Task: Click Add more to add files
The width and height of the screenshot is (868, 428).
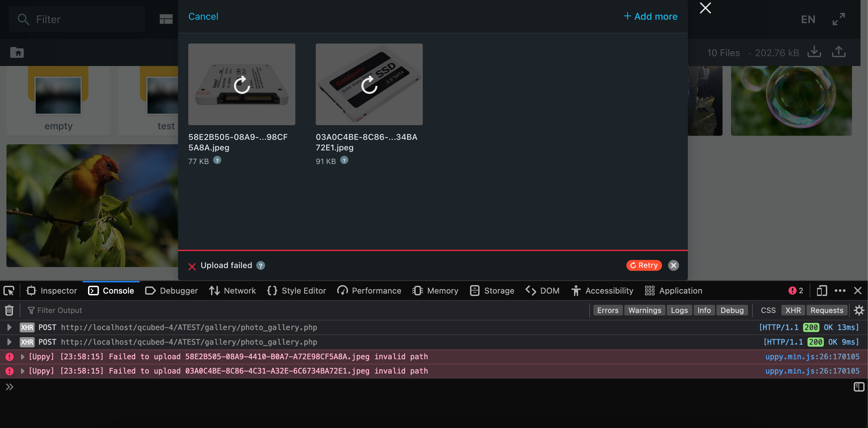Action: tap(650, 16)
